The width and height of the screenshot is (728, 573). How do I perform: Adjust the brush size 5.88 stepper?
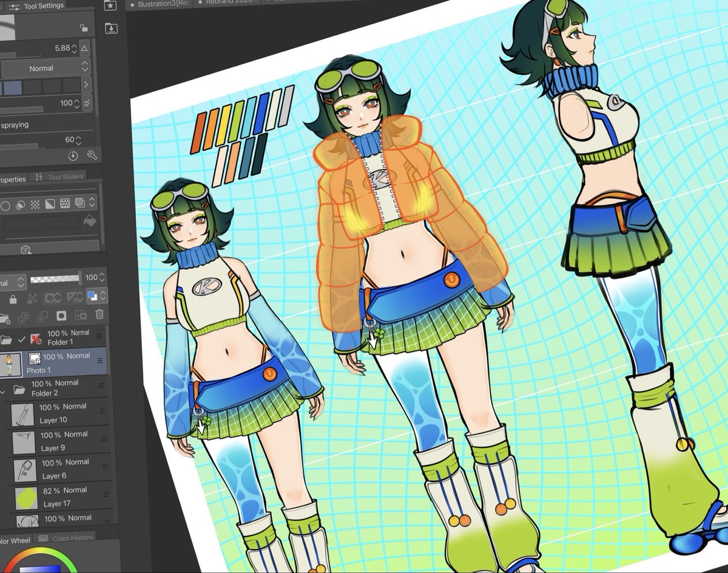coord(74,48)
